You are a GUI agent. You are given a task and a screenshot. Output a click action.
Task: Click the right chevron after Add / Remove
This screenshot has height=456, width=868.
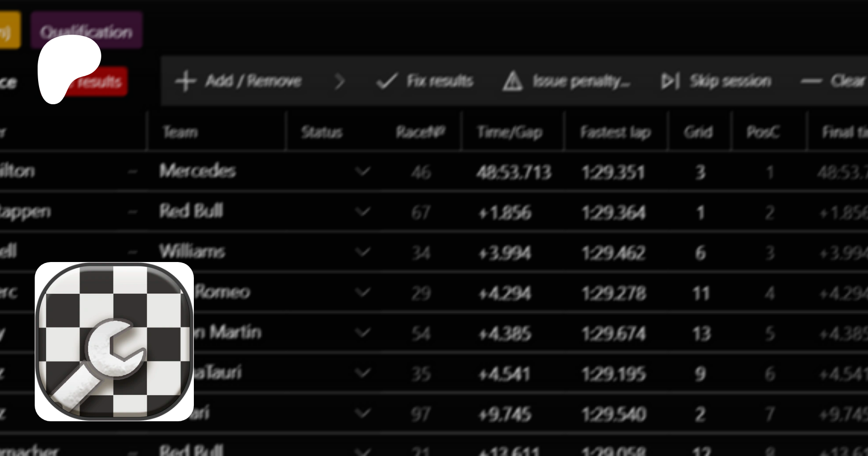click(339, 81)
